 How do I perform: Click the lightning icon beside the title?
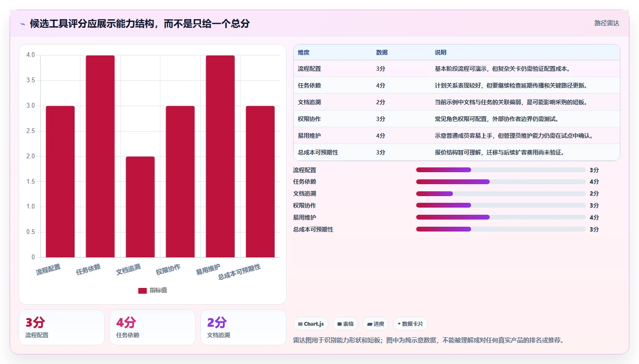[23, 23]
